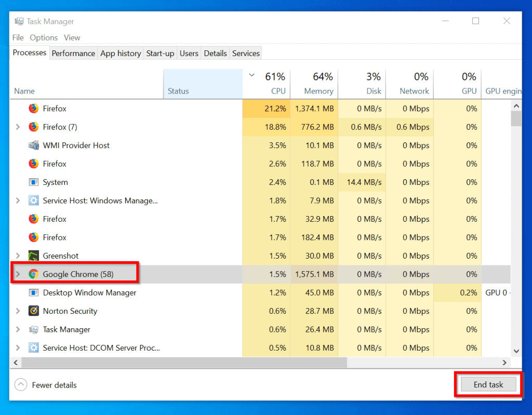The width and height of the screenshot is (532, 415).
Task: Sort by the Memory column header
Action: click(314, 84)
